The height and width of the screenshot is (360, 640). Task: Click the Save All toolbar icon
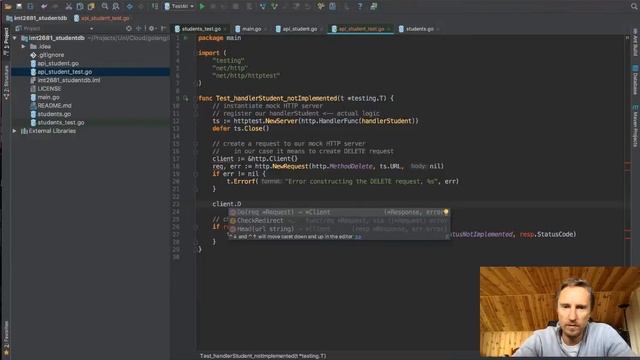point(19,7)
